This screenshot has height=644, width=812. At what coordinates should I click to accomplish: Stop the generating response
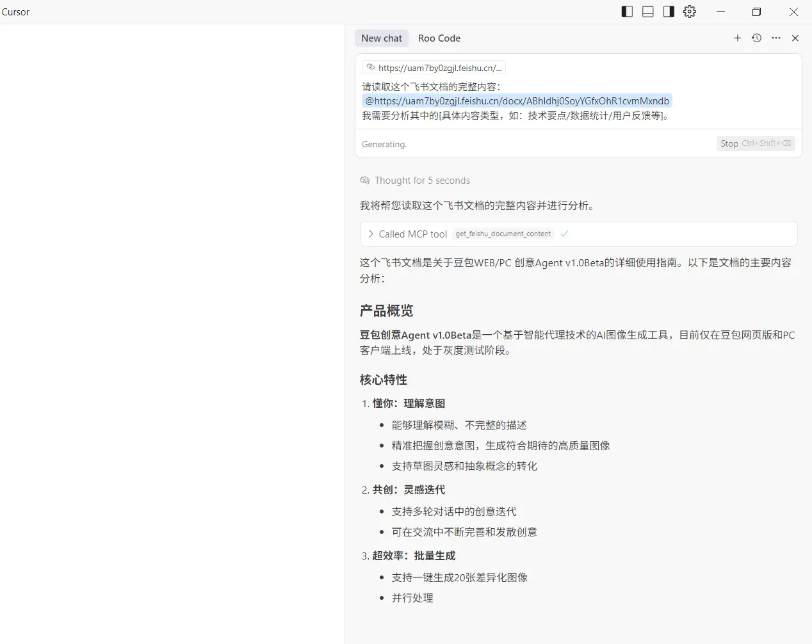tap(756, 143)
